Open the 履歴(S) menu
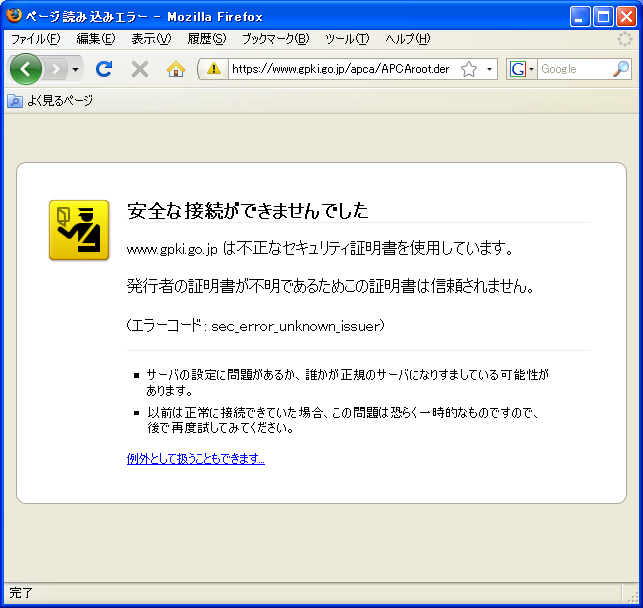 click(x=207, y=39)
